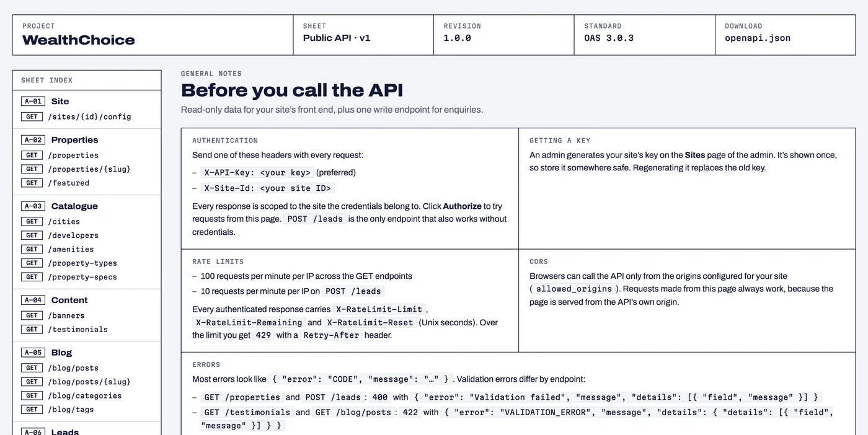Screen dimensions: 868x435
Task: Click the 'Before you call the API' heading
Action: click(292, 90)
